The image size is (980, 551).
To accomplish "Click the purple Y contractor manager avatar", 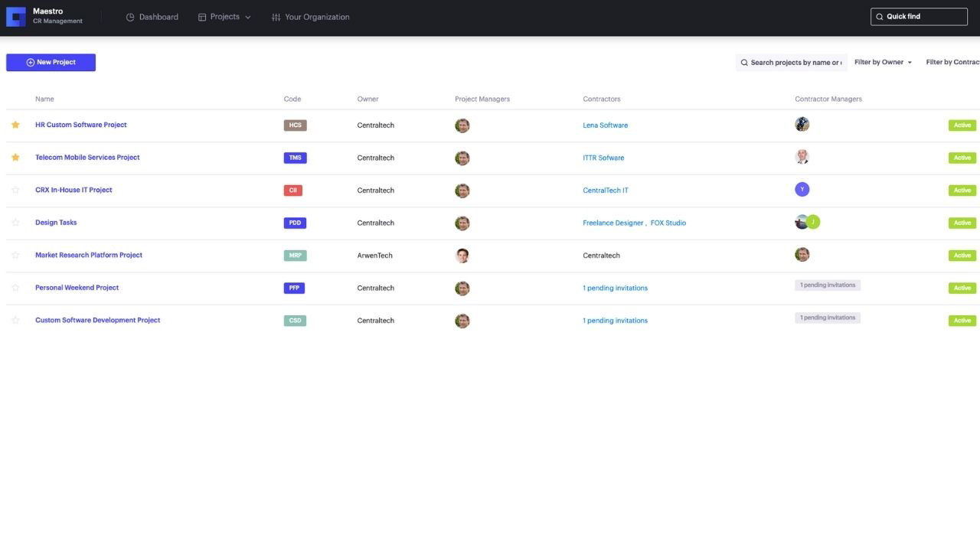I will pyautogui.click(x=802, y=190).
